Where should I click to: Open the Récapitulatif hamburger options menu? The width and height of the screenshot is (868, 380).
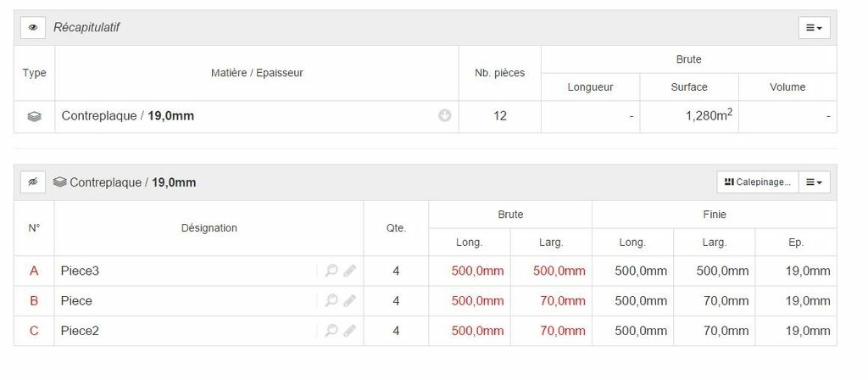click(814, 27)
